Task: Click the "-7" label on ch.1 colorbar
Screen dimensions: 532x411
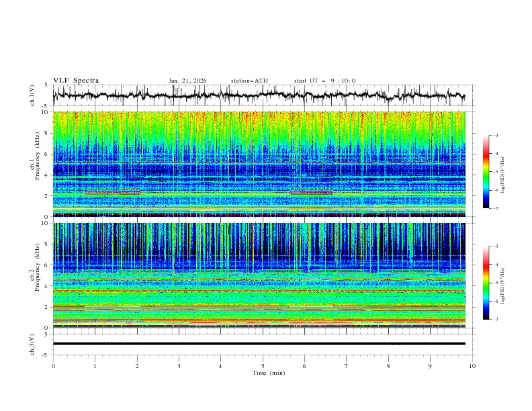Action: (496, 209)
